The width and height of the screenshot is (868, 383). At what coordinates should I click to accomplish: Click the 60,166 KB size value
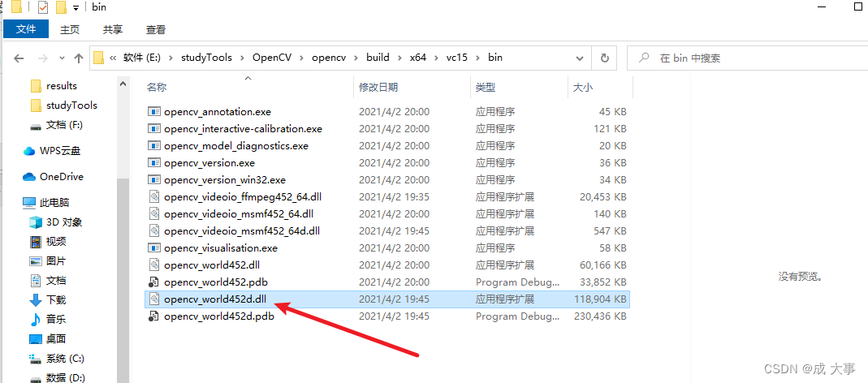coord(602,265)
